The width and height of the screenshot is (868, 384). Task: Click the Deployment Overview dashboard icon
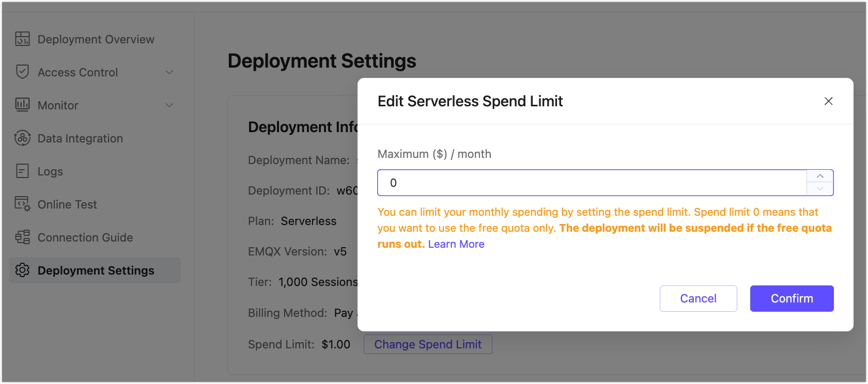22,39
